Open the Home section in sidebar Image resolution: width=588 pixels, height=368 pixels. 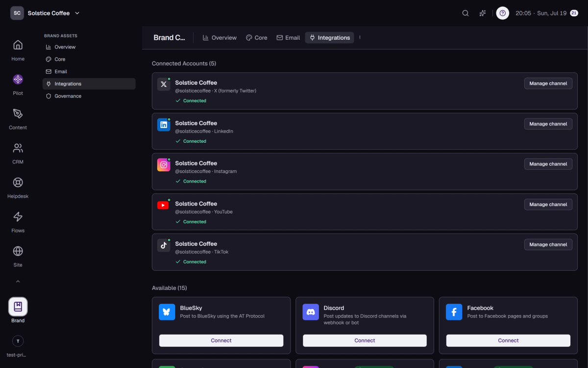(x=18, y=50)
